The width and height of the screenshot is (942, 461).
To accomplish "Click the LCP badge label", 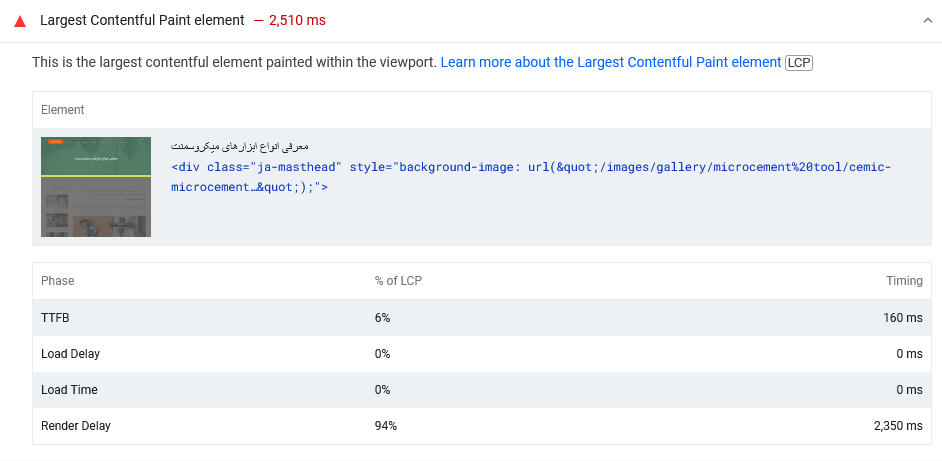I will click(799, 62).
